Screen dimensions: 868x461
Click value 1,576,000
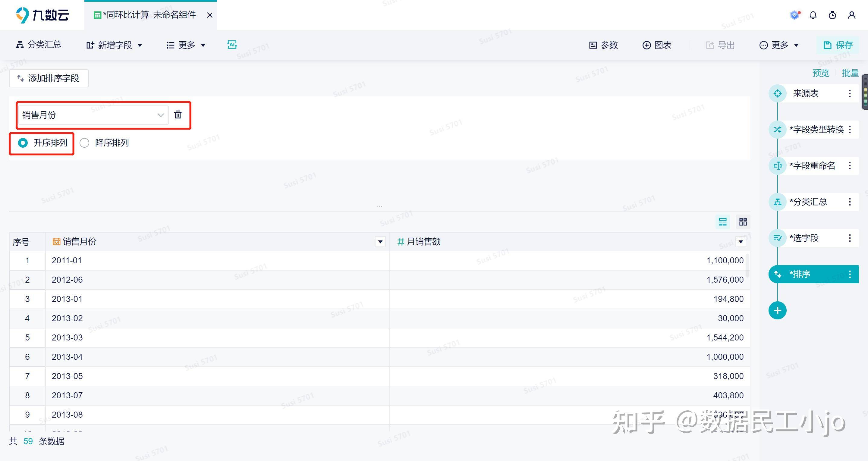pyautogui.click(x=725, y=280)
